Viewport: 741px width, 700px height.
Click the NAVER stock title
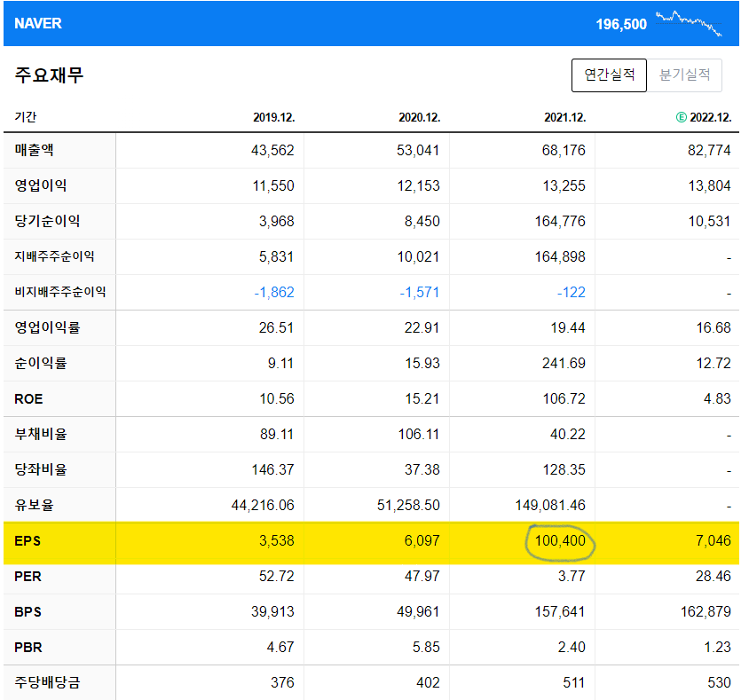[38, 23]
